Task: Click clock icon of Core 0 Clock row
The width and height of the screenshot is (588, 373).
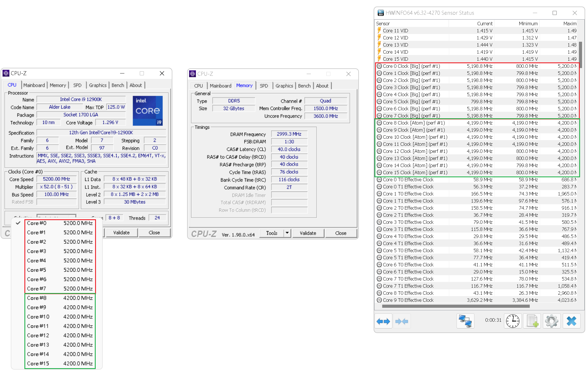Action: tap(379, 66)
